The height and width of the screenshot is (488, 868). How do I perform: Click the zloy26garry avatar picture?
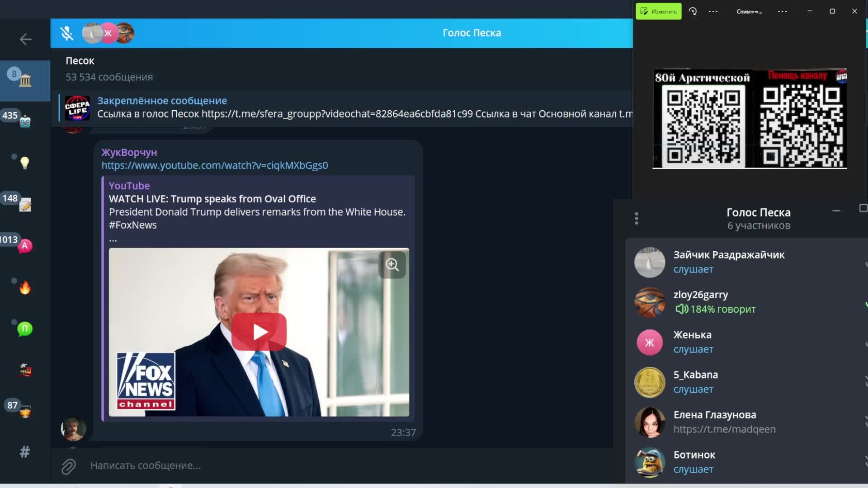650,302
